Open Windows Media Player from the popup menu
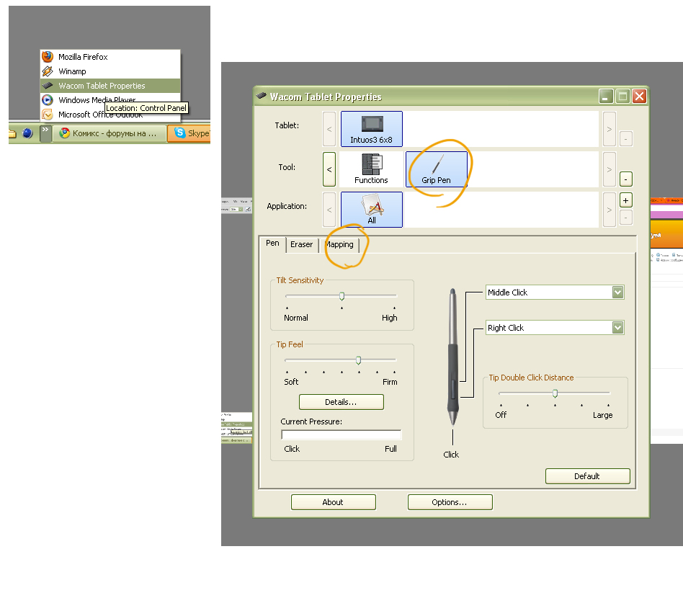Viewport: 683px width, 616px height. pos(110,100)
